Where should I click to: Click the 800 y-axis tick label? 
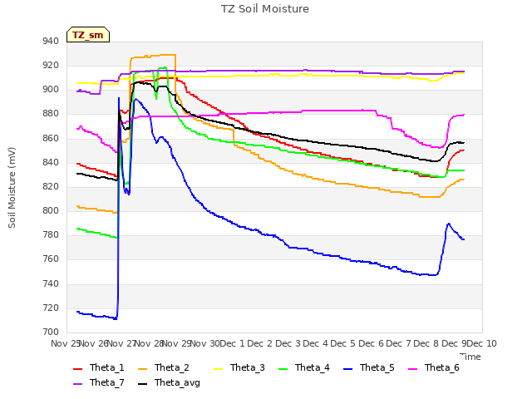click(x=51, y=211)
